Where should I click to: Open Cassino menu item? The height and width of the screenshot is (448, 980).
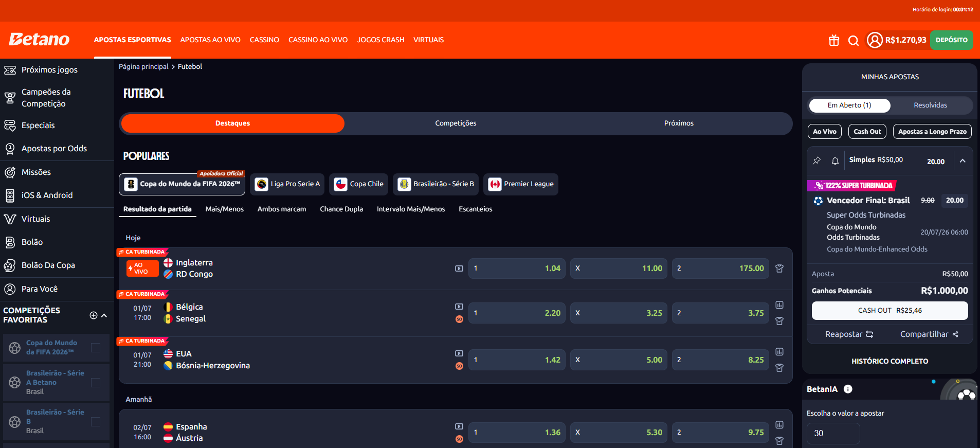click(264, 40)
